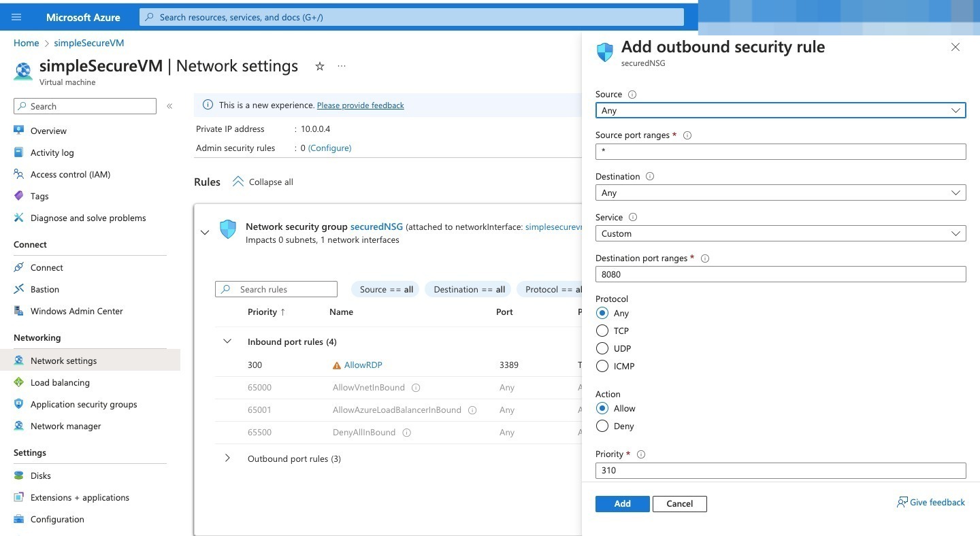Select the UDP protocol radio button
The height and width of the screenshot is (536, 980).
[x=602, y=348]
